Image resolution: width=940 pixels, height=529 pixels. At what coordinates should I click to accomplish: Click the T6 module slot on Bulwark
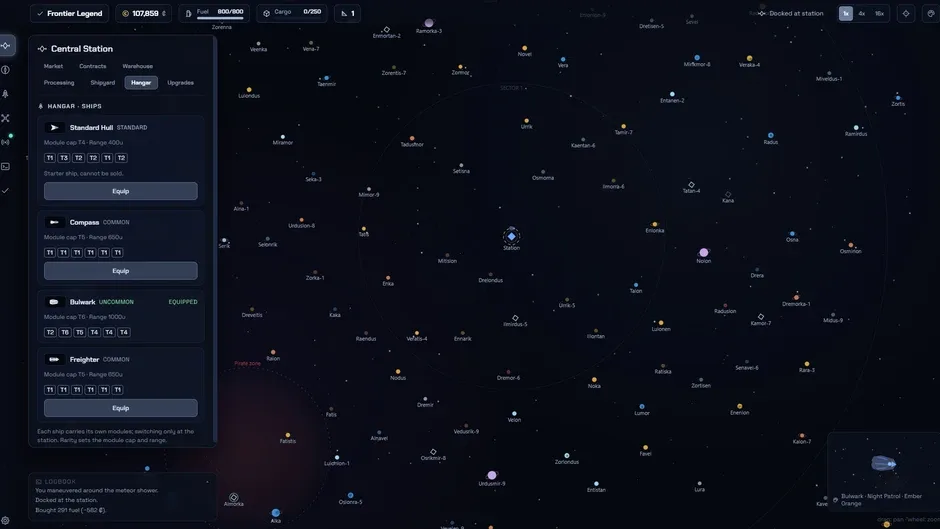click(x=65, y=332)
